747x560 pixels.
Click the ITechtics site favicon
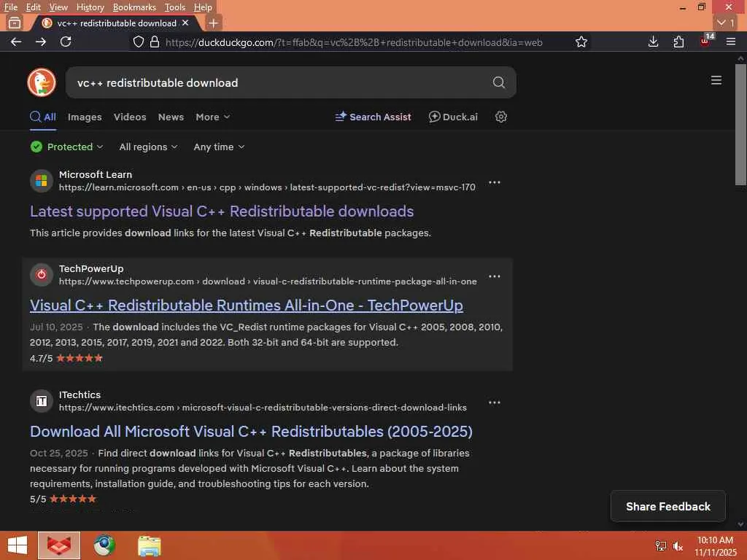click(42, 401)
